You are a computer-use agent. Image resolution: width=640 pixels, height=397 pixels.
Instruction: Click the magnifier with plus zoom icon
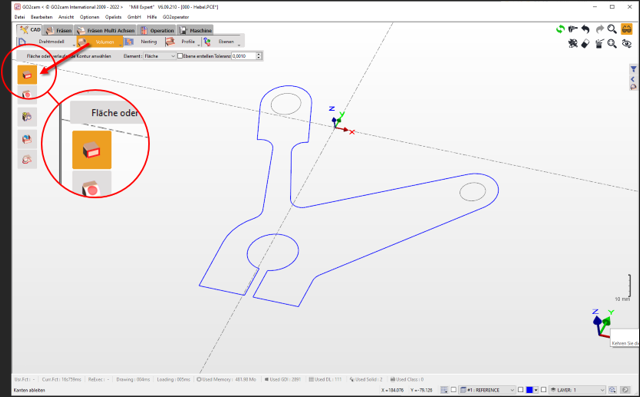click(612, 44)
